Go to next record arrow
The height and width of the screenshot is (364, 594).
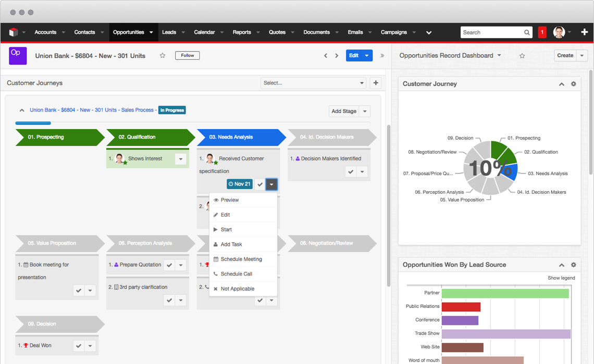[337, 56]
